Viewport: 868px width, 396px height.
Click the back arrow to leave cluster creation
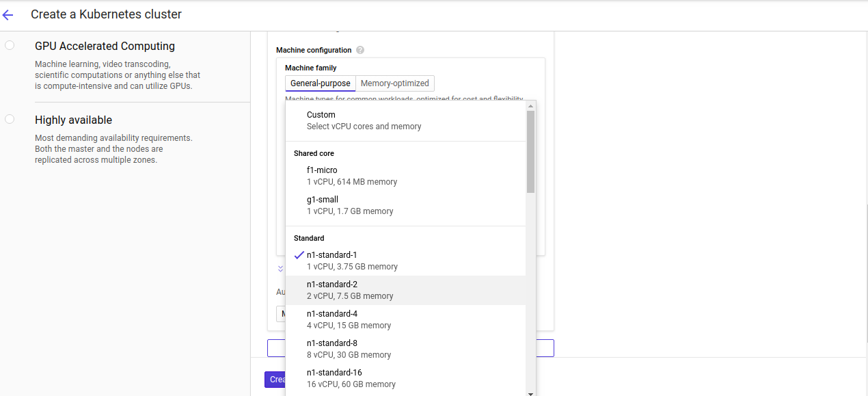click(9, 14)
